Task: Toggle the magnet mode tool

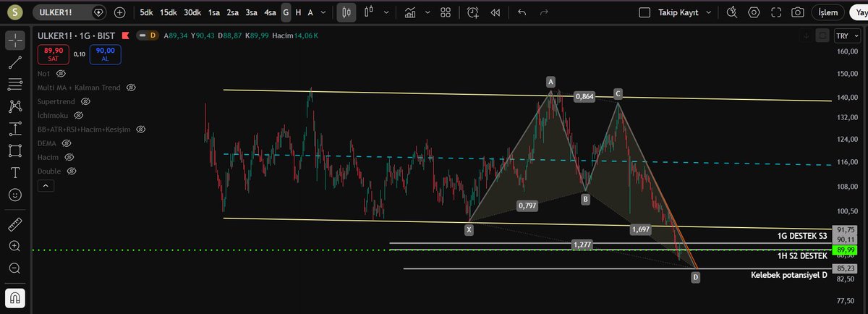Action: [14, 297]
